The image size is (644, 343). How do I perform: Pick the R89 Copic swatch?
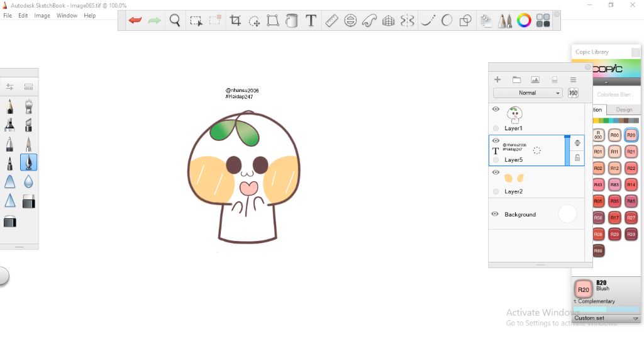[598, 250]
